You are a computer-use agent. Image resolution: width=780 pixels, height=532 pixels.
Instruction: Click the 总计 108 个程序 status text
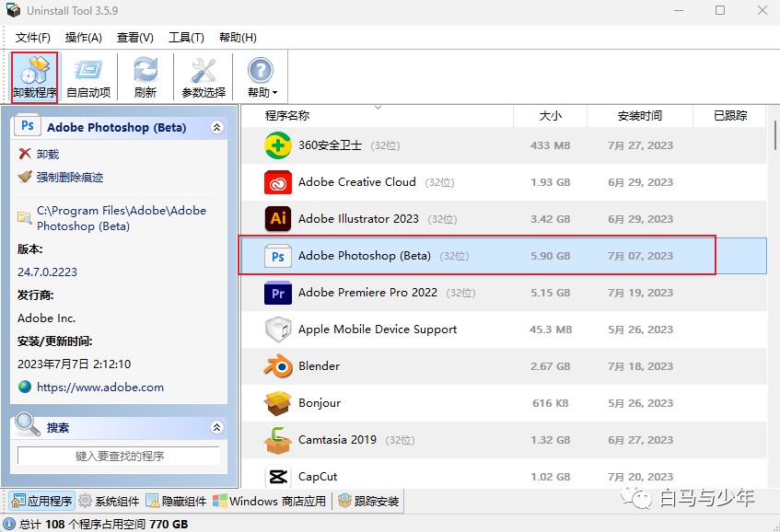103,524
